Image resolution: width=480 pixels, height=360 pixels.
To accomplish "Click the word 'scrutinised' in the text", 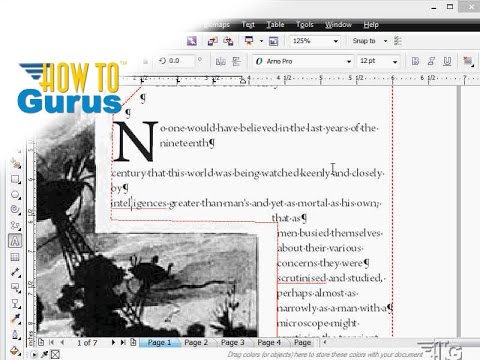I will (302, 278).
